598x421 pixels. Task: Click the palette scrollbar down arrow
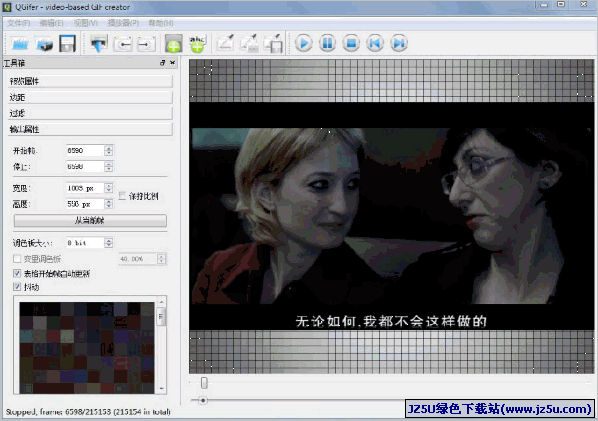(x=161, y=389)
